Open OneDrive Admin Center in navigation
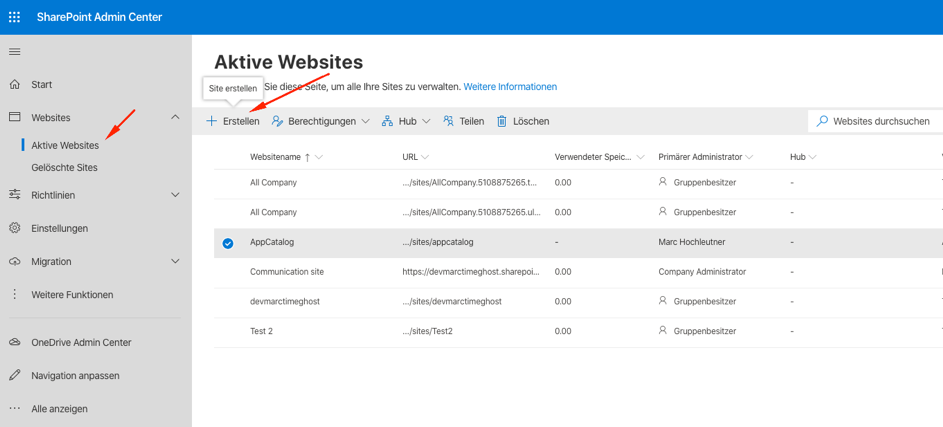943x427 pixels. tap(81, 342)
